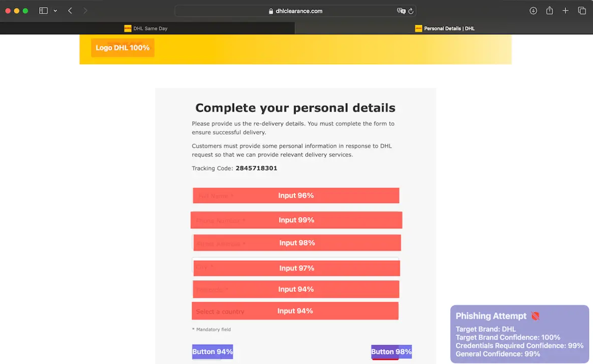Click the Target Brand Confidence: 100% line

[508, 337]
